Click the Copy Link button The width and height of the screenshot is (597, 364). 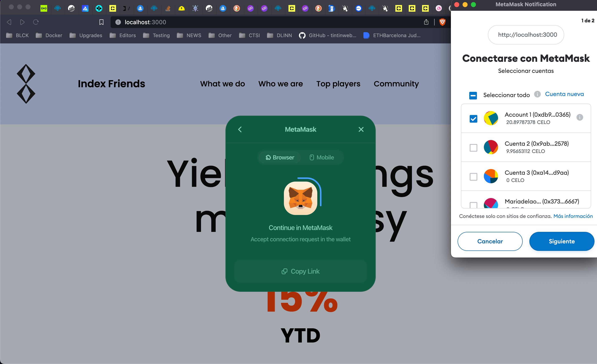pos(300,271)
